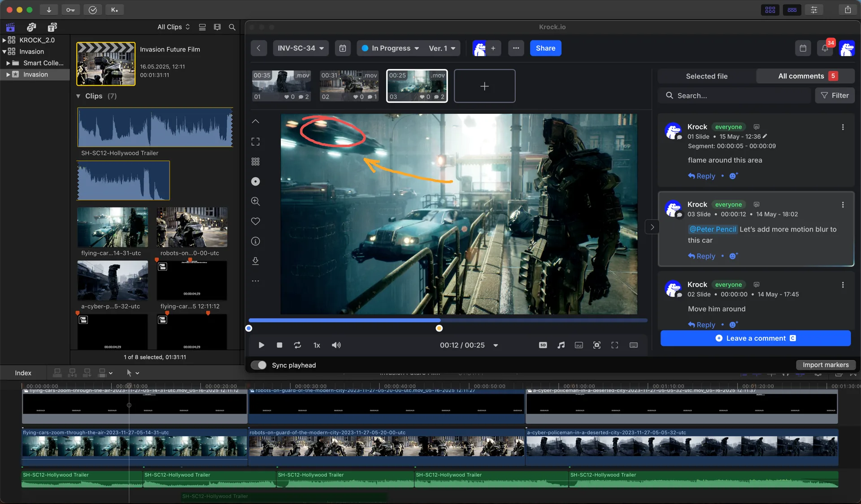Switch to the All comments tab
Image resolution: width=861 pixels, height=504 pixels.
coord(801,76)
